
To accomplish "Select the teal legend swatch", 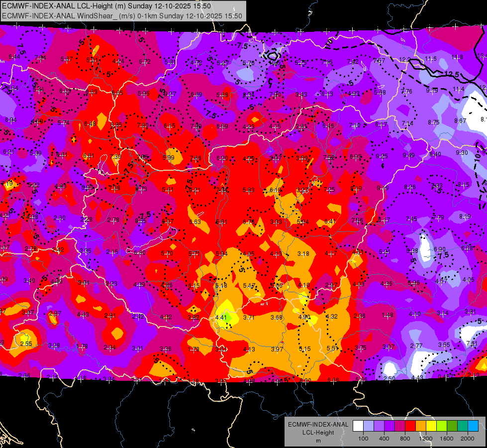I will (462, 426).
